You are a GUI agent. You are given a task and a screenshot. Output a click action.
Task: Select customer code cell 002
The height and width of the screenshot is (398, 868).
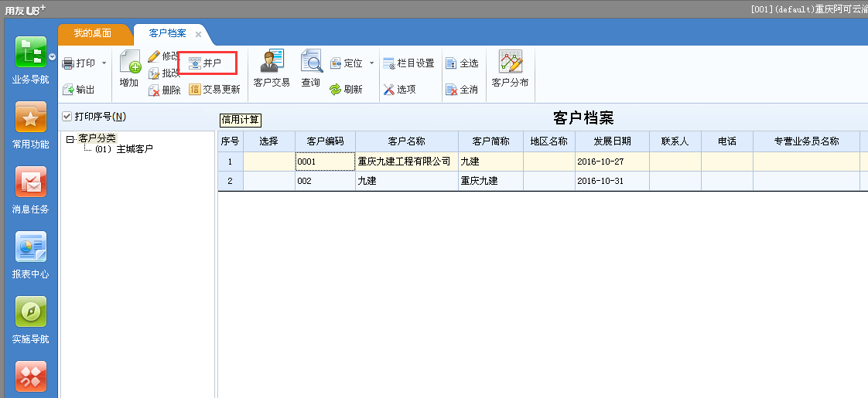click(x=325, y=181)
